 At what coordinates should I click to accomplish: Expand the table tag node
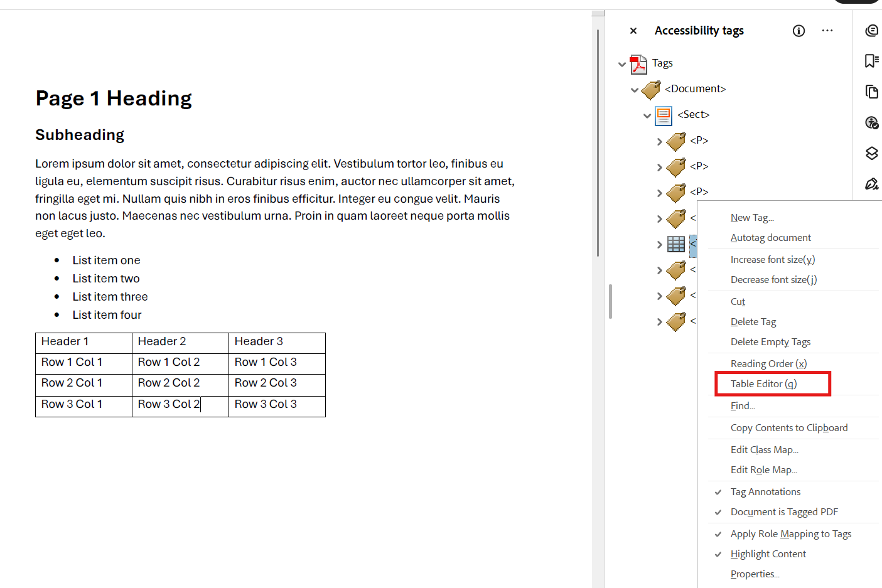660,244
